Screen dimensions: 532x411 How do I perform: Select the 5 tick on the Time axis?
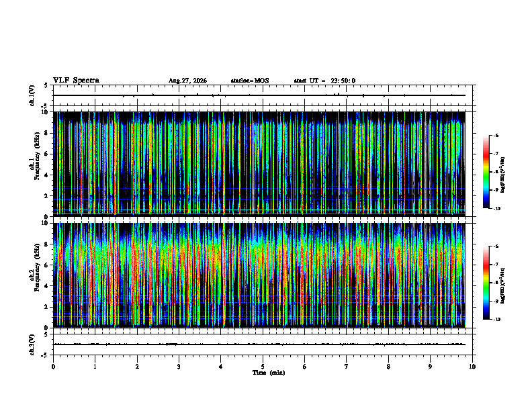(x=263, y=367)
